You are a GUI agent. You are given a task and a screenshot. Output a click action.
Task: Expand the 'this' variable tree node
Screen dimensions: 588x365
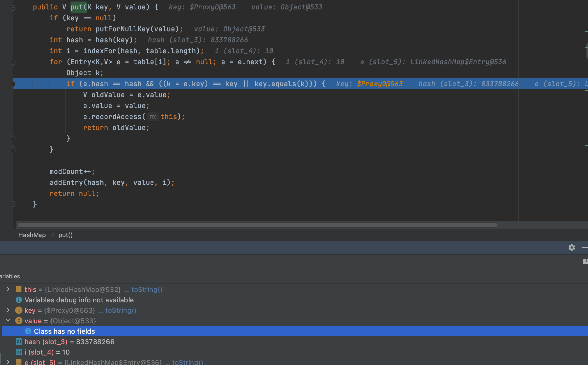[8, 289]
